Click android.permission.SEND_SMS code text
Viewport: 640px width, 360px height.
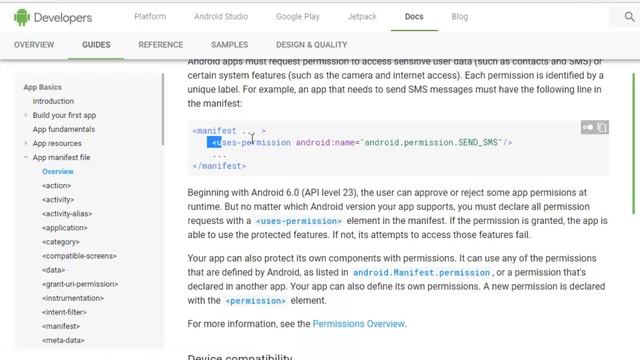point(431,142)
